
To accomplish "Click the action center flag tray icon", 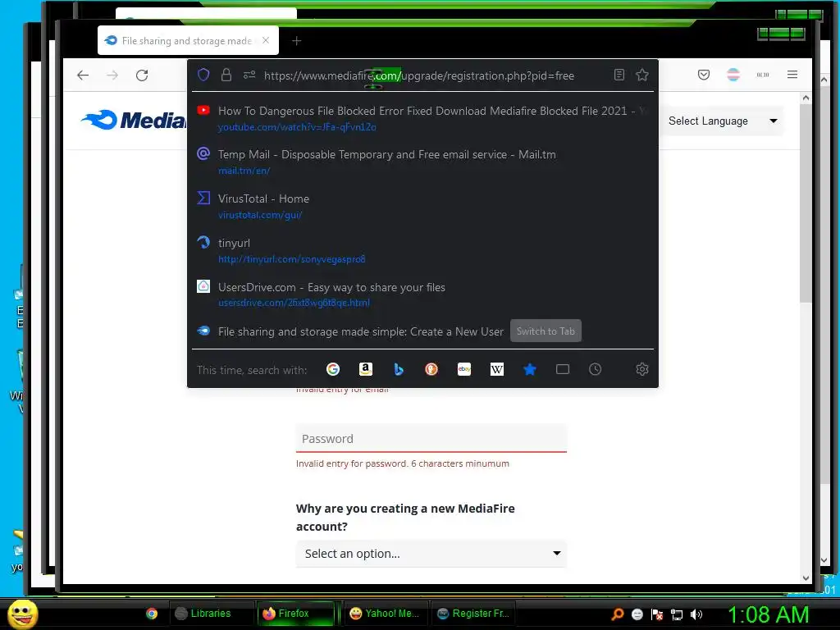I will [x=657, y=614].
